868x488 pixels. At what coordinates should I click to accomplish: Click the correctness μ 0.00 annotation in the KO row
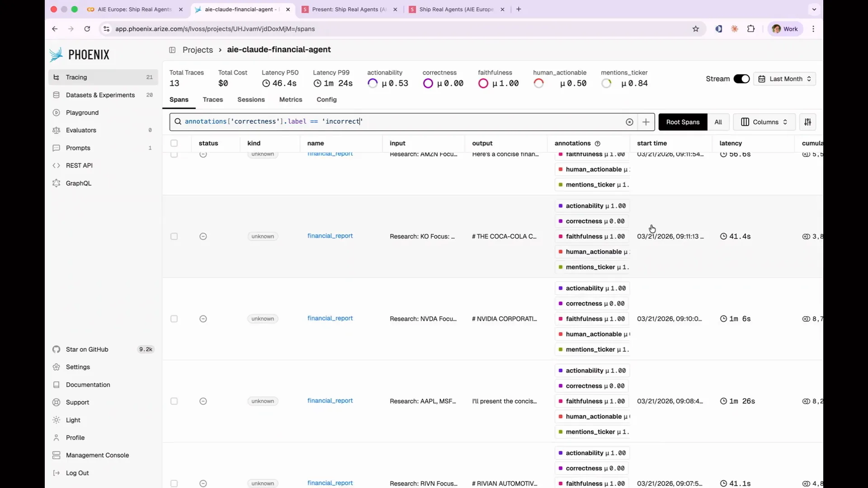pos(591,221)
